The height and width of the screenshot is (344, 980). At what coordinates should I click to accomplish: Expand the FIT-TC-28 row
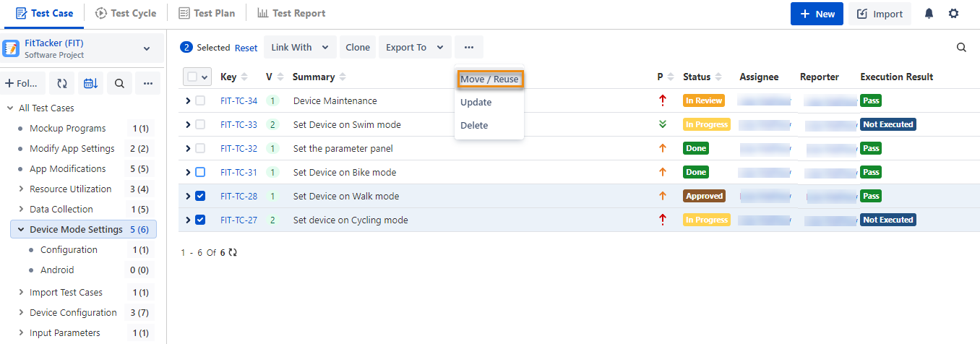(189, 196)
